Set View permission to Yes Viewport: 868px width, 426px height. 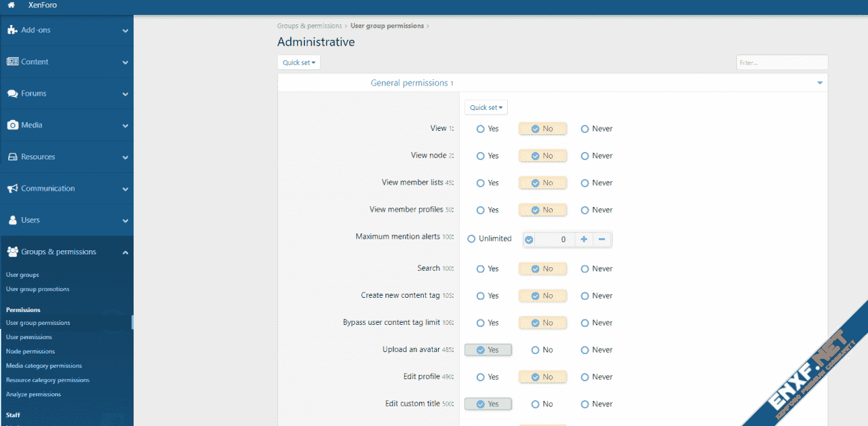click(481, 129)
